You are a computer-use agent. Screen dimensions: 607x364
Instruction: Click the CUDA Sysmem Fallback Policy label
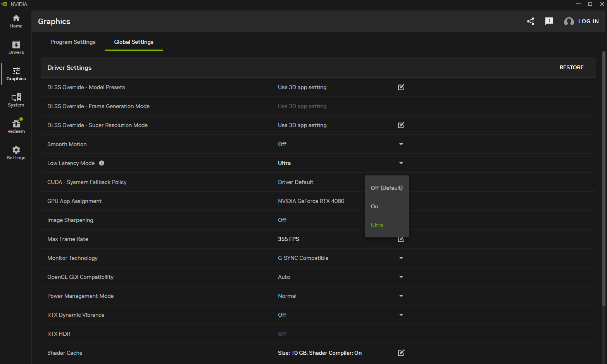pos(87,182)
